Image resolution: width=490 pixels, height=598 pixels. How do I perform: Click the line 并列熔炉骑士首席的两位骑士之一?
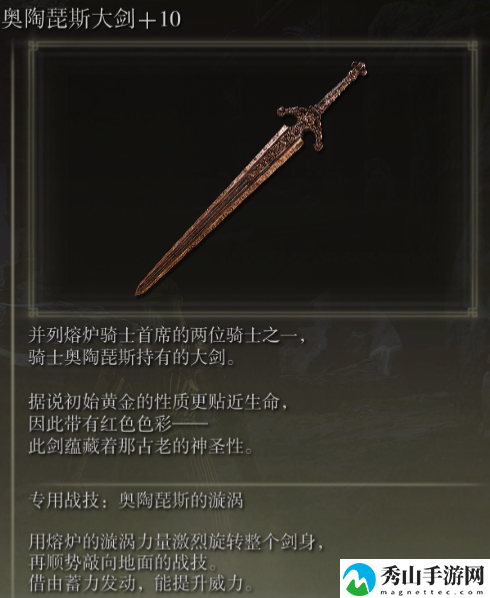pos(167,336)
